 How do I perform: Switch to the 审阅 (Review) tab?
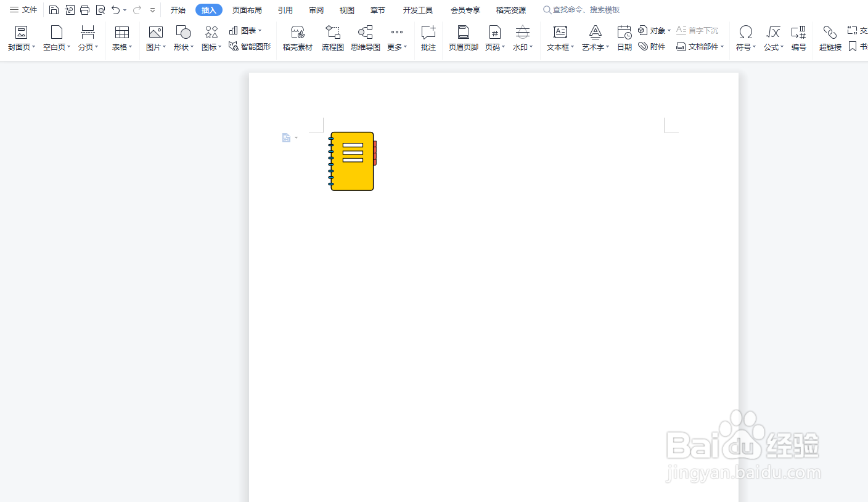point(316,10)
